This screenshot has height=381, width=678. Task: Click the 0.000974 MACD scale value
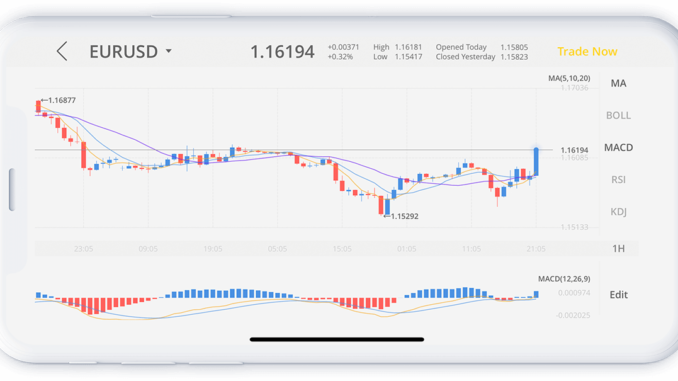pyautogui.click(x=574, y=293)
